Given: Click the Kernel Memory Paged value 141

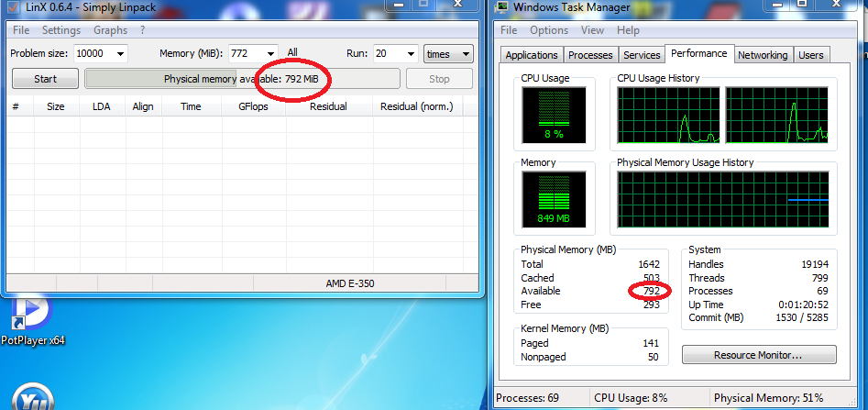Looking at the screenshot, I should tap(651, 344).
